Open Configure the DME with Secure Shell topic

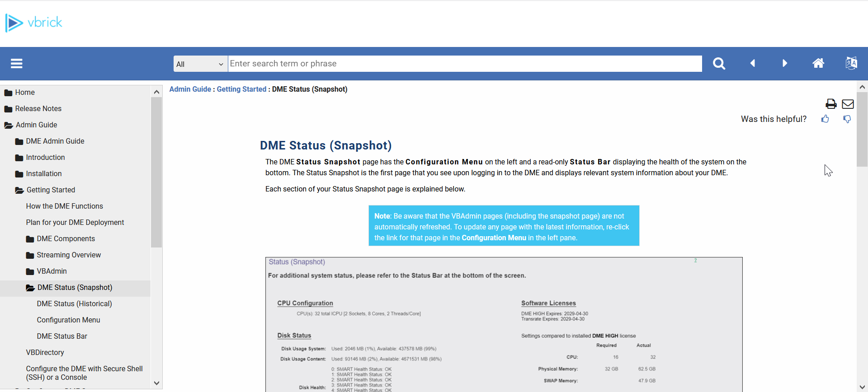(84, 373)
